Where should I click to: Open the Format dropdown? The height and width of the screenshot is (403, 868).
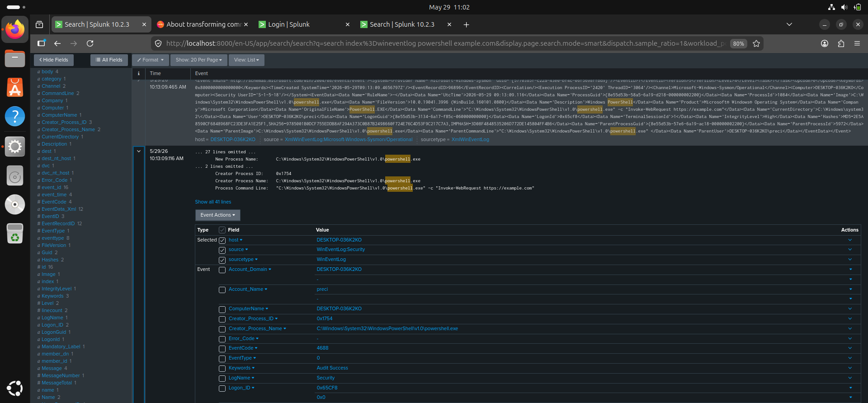point(151,60)
